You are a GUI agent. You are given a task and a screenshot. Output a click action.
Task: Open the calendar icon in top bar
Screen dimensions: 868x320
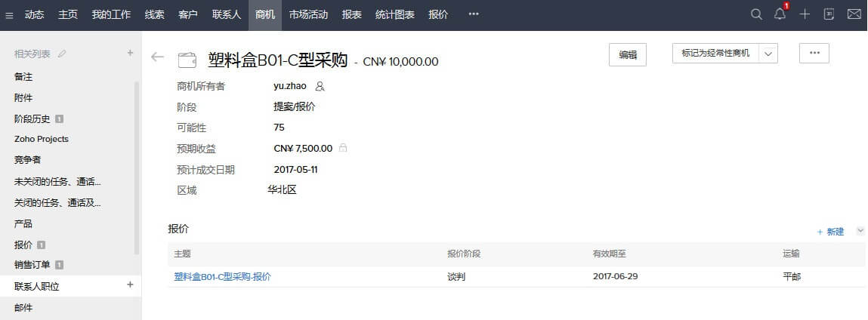pyautogui.click(x=829, y=15)
